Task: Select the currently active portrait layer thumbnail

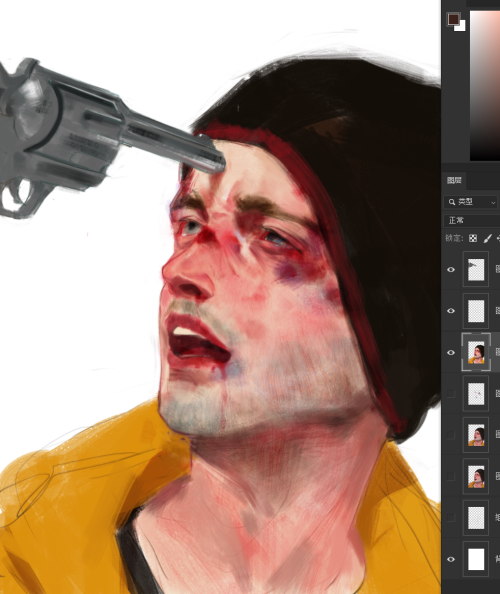Action: [476, 352]
